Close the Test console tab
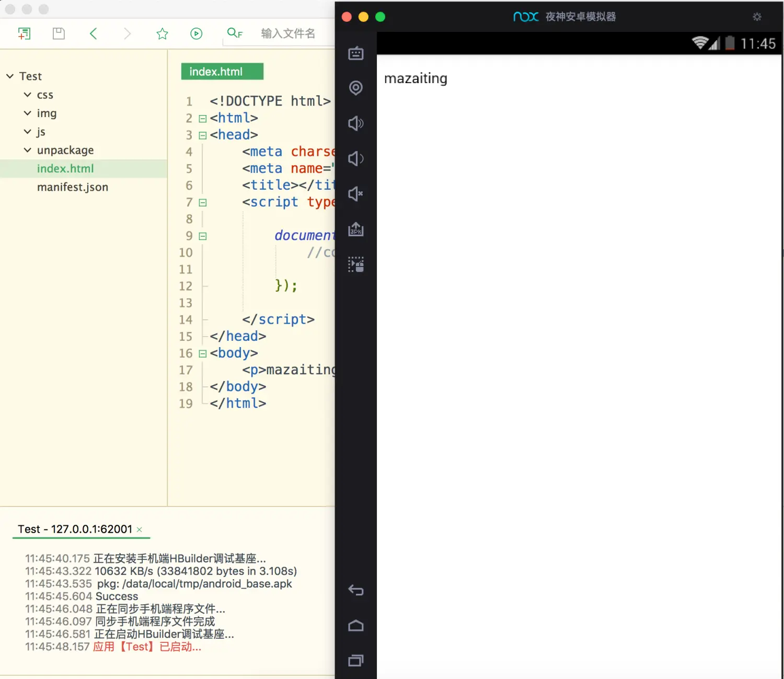784x679 pixels. pyautogui.click(x=140, y=530)
